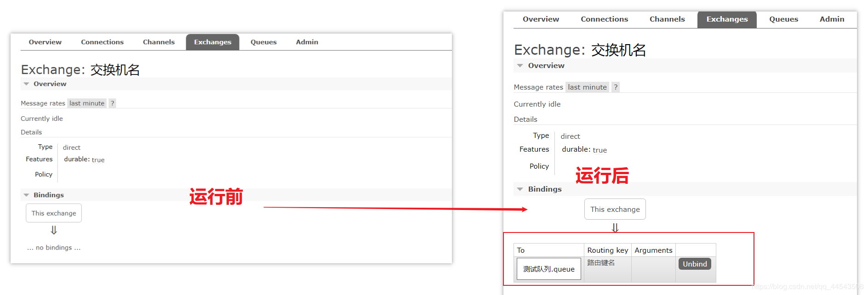Click 'last minute' range in left window
The width and height of the screenshot is (868, 295).
[x=87, y=103]
